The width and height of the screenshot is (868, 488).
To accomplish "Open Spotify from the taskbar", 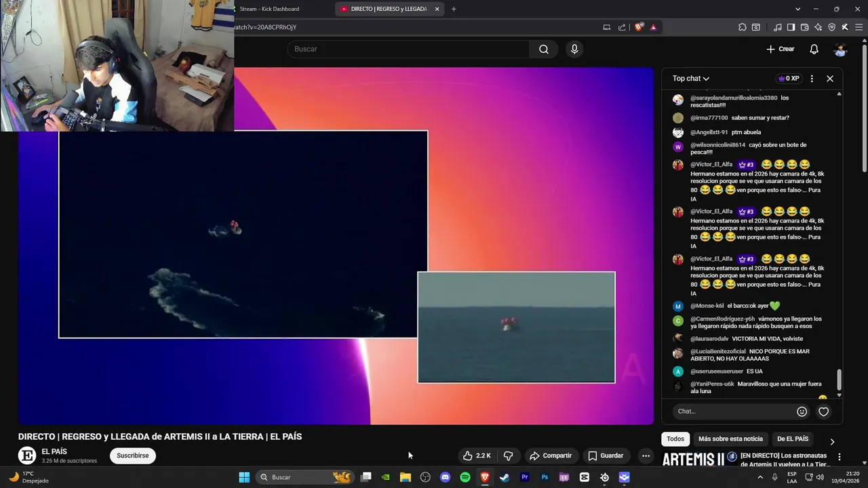I will click(465, 477).
